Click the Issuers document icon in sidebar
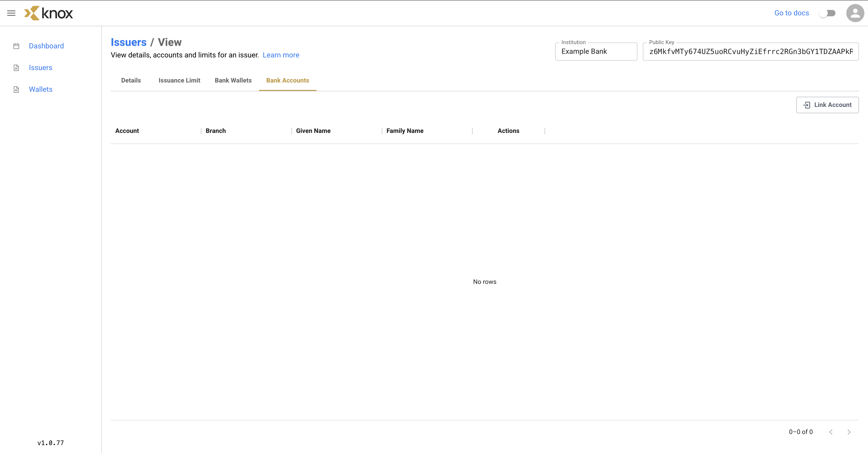 tap(16, 68)
